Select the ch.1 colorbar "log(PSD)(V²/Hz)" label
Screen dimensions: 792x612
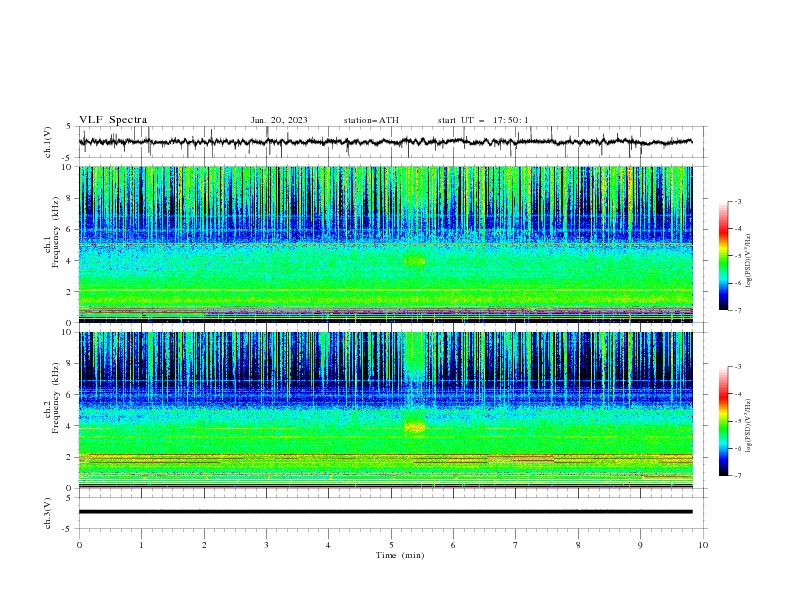point(748,261)
